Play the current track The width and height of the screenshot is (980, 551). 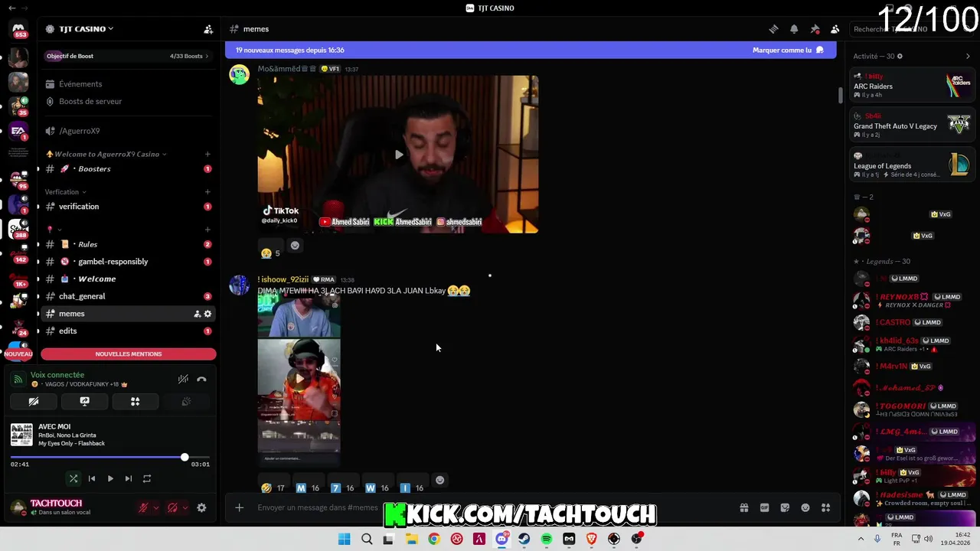coord(110,478)
